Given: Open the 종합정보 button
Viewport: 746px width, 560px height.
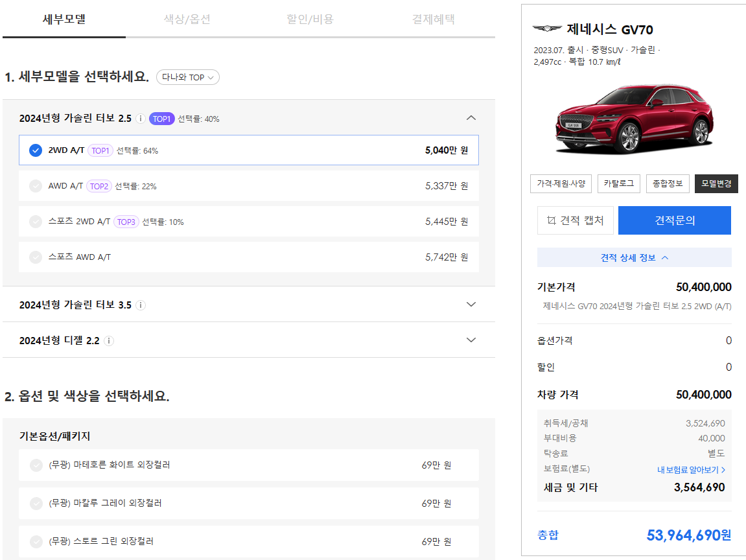Looking at the screenshot, I should (x=668, y=183).
